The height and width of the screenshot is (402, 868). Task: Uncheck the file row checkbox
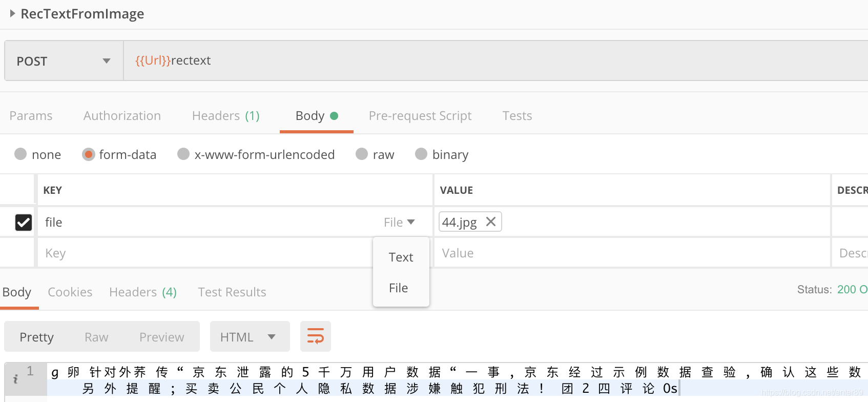(24, 222)
